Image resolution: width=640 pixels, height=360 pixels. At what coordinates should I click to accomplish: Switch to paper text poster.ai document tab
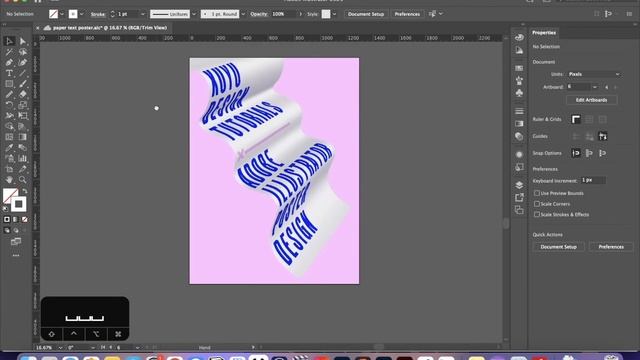point(110,28)
